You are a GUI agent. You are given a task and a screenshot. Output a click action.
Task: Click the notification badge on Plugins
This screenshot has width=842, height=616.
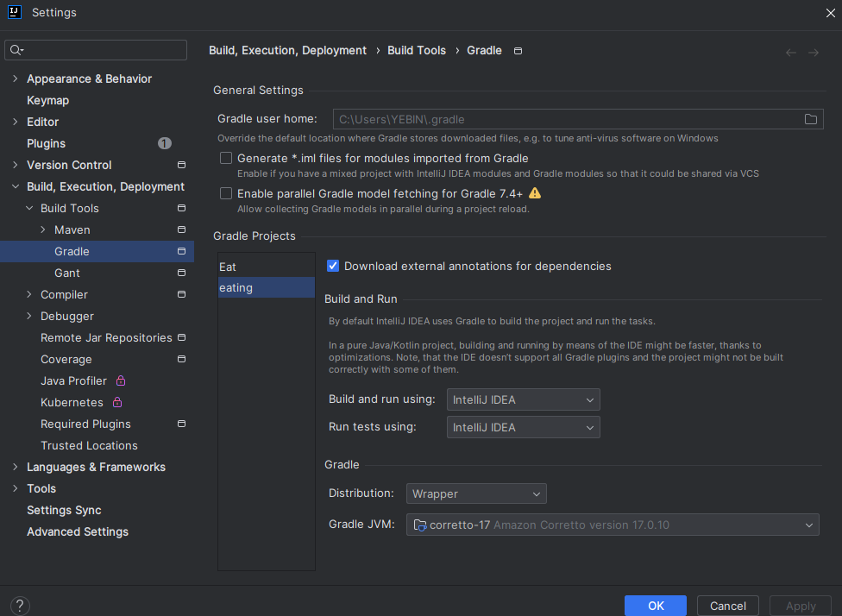pos(164,143)
